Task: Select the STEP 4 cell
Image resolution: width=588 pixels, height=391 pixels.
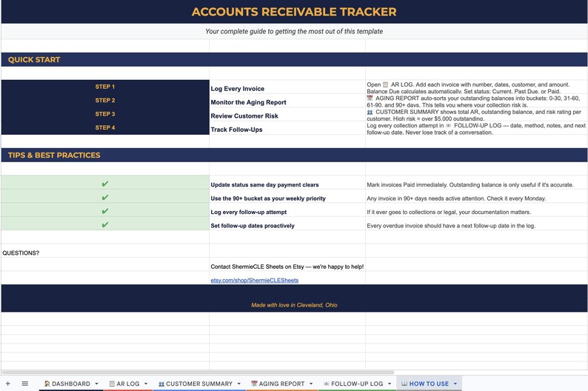Action: (105, 127)
